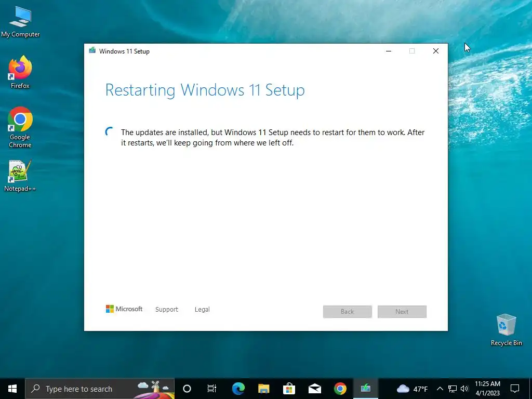Screen dimensions: 532x399
Task: Open network status tray icon
Action: pyautogui.click(x=453, y=389)
